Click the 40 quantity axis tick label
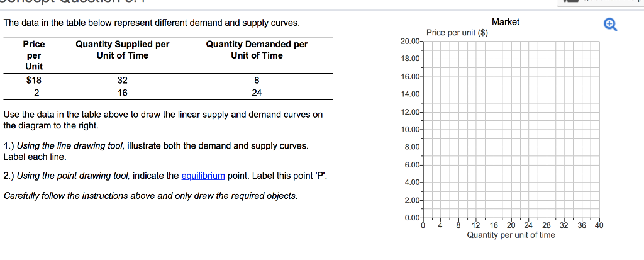The height and width of the screenshot is (260, 644). click(x=597, y=225)
